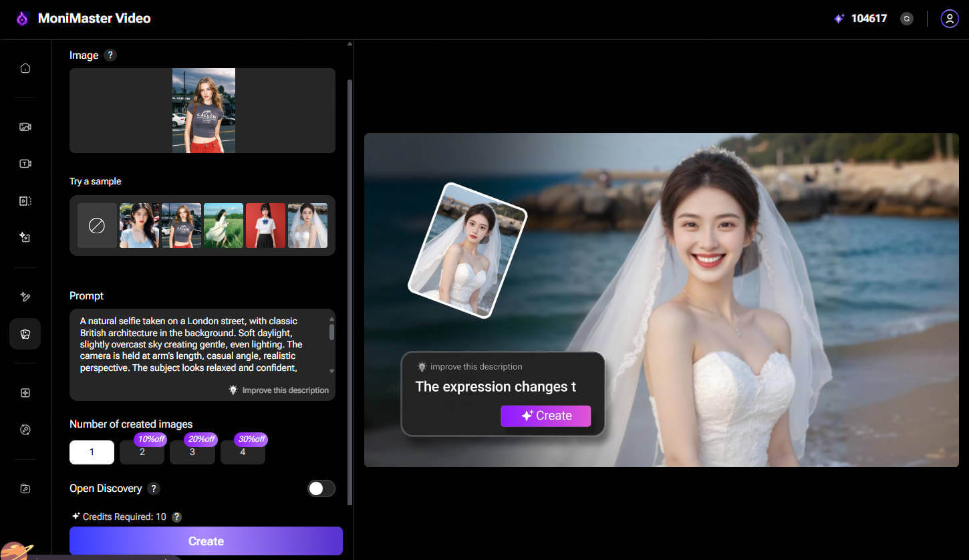Select the no-sample crossed-out option
Image resolution: width=969 pixels, height=560 pixels.
(96, 225)
